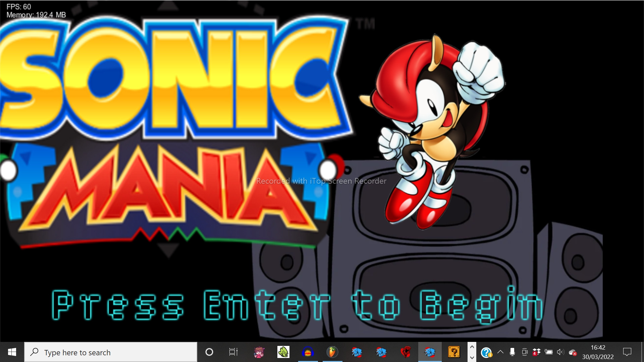Open the Lucky Block question-mark app

453,352
